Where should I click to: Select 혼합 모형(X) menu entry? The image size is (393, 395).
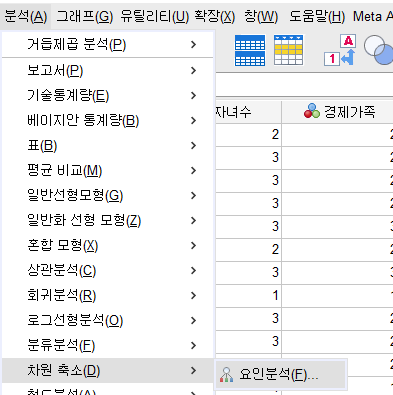(x=107, y=245)
